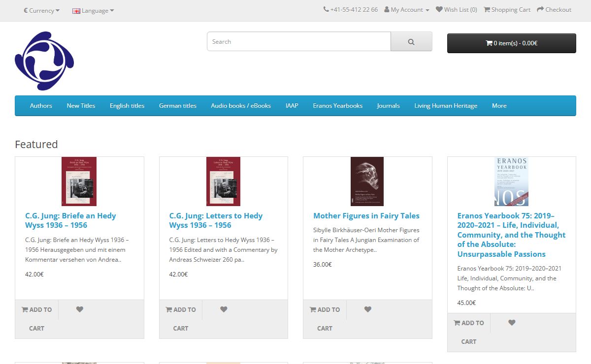Open German titles menu
This screenshot has height=364, width=591.
tap(178, 106)
